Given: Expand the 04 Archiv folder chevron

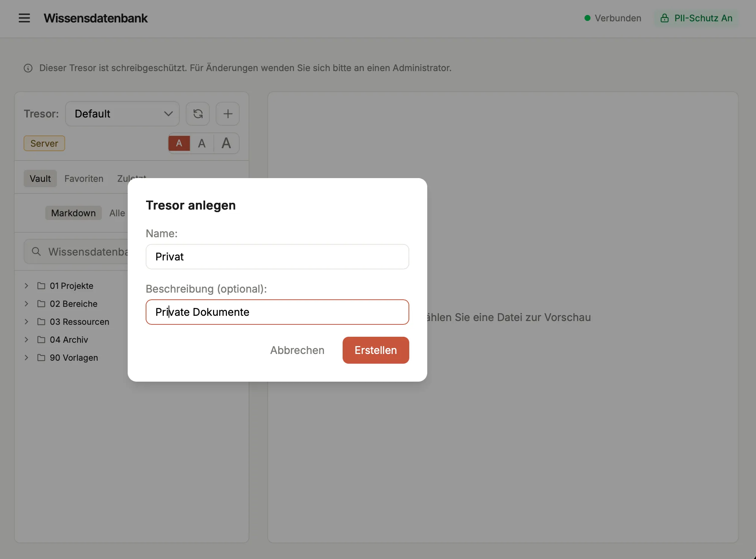Looking at the screenshot, I should 26,340.
